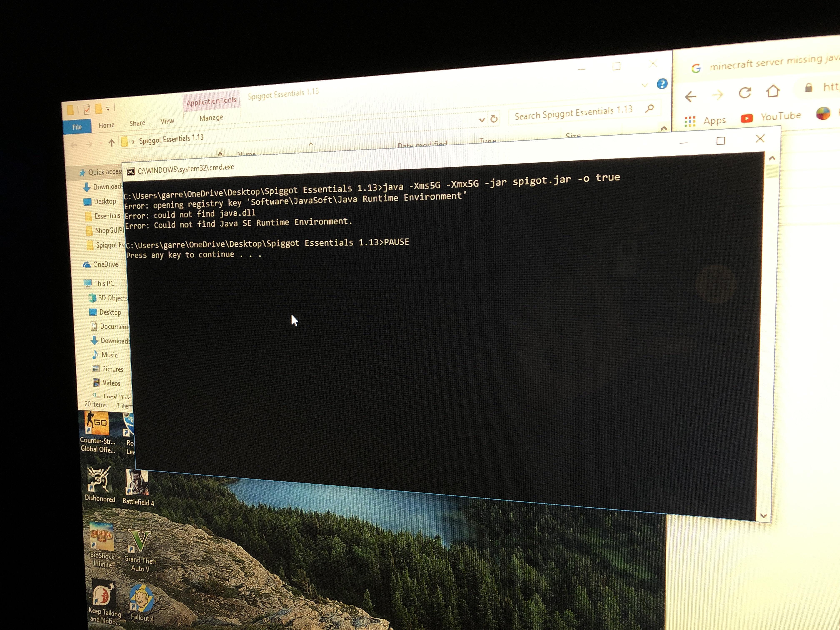The image size is (840, 630).
Task: Open the ShopGUIPlus folder in Quick access
Action: tap(105, 230)
